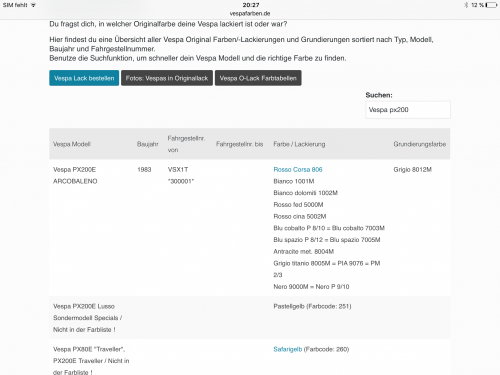Open the Safarigelb color link

pos(288,349)
